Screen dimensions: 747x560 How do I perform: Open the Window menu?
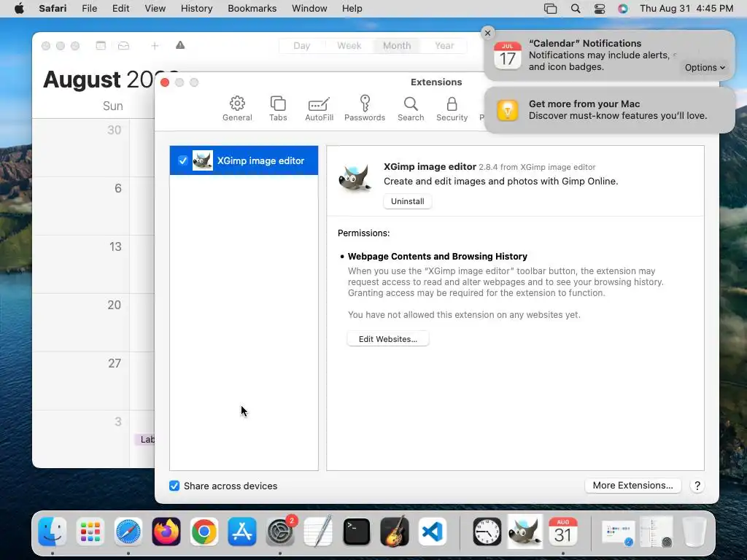click(309, 9)
